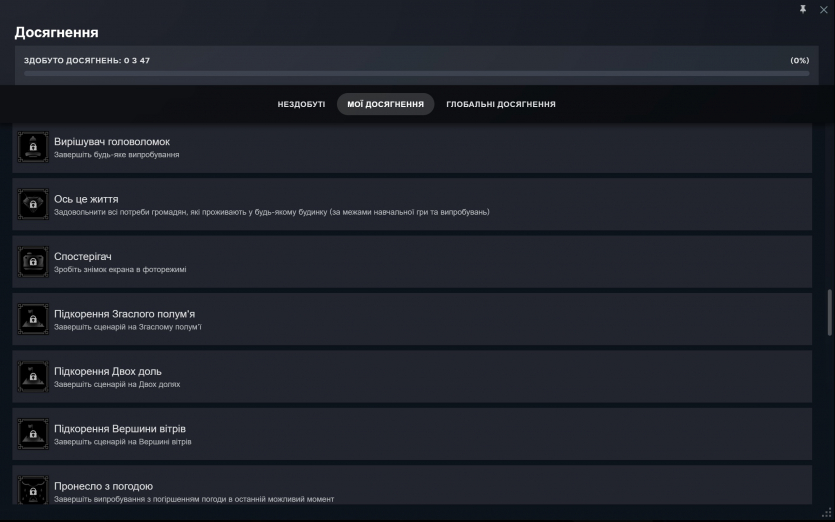Click the Підкорення Згаслого полум'я icon
835x522 pixels.
pyautogui.click(x=33, y=319)
